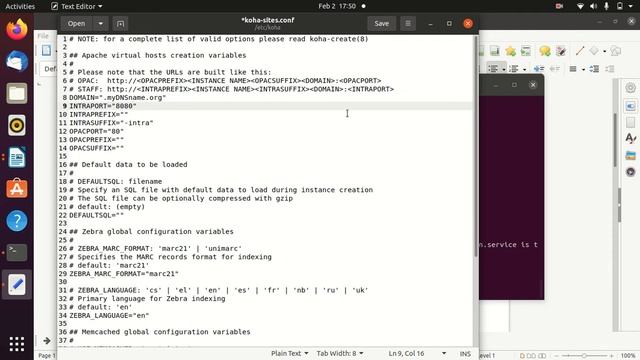640x360 pixels.
Task: Open the volume indicator in top bar
Action: tap(593, 6)
